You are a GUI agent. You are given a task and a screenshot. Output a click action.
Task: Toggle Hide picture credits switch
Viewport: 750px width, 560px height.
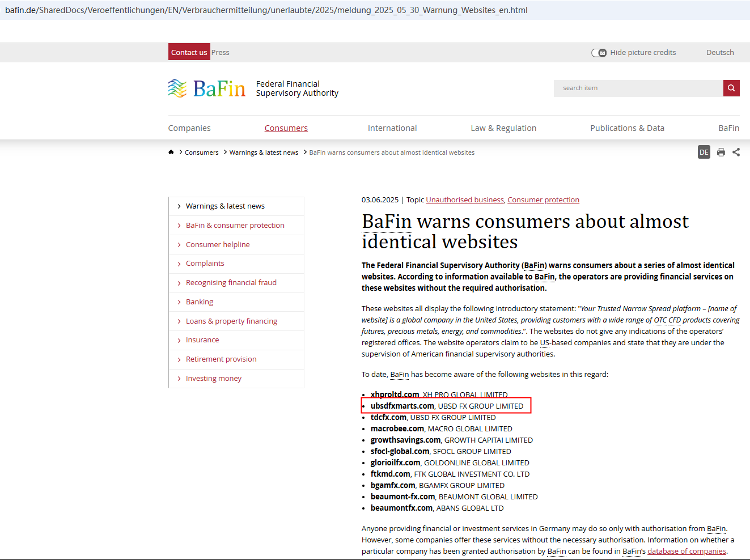[599, 53]
